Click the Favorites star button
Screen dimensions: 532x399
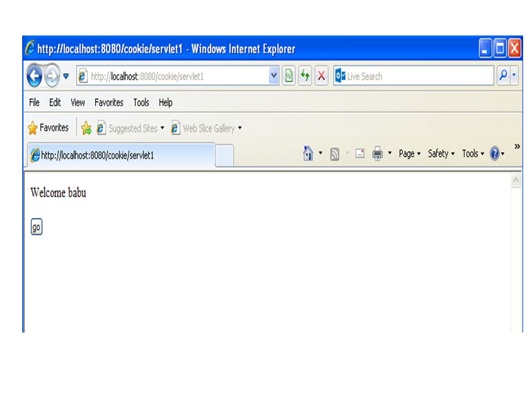pos(48,128)
